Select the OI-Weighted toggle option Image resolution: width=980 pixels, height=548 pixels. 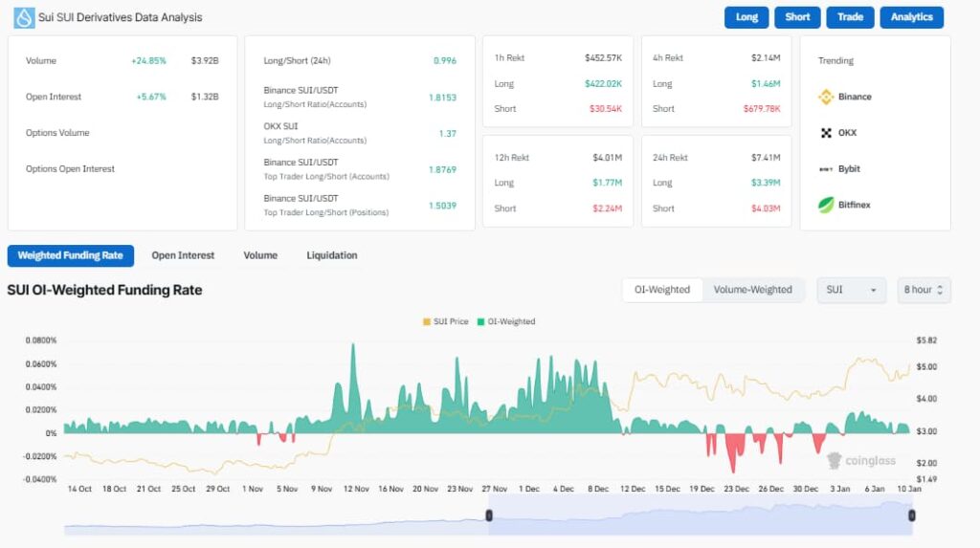coord(662,290)
